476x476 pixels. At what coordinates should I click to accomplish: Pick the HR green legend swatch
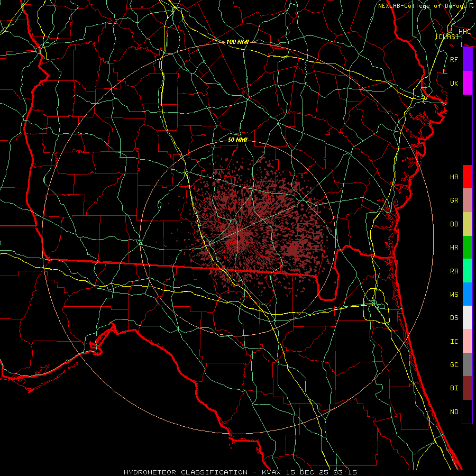(x=467, y=247)
